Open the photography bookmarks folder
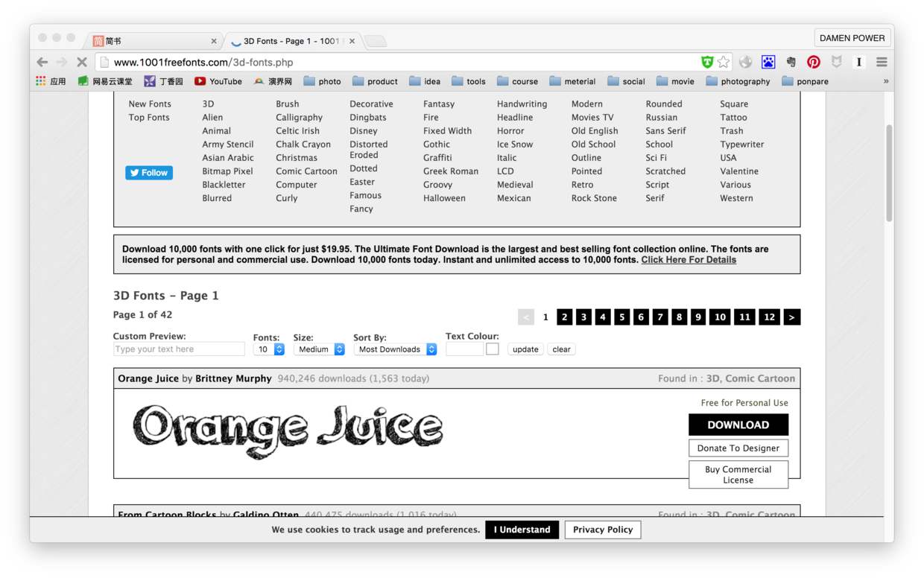This screenshot has width=924, height=578. coord(738,81)
